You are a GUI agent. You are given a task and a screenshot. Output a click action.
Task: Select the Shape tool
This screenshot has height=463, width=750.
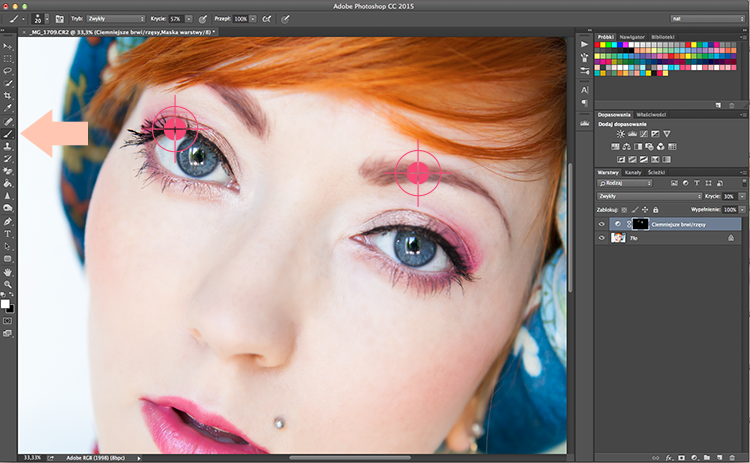click(x=8, y=259)
